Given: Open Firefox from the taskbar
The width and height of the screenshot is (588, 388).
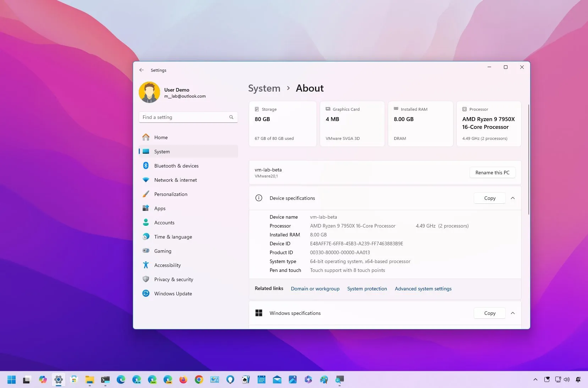Looking at the screenshot, I should [183, 379].
